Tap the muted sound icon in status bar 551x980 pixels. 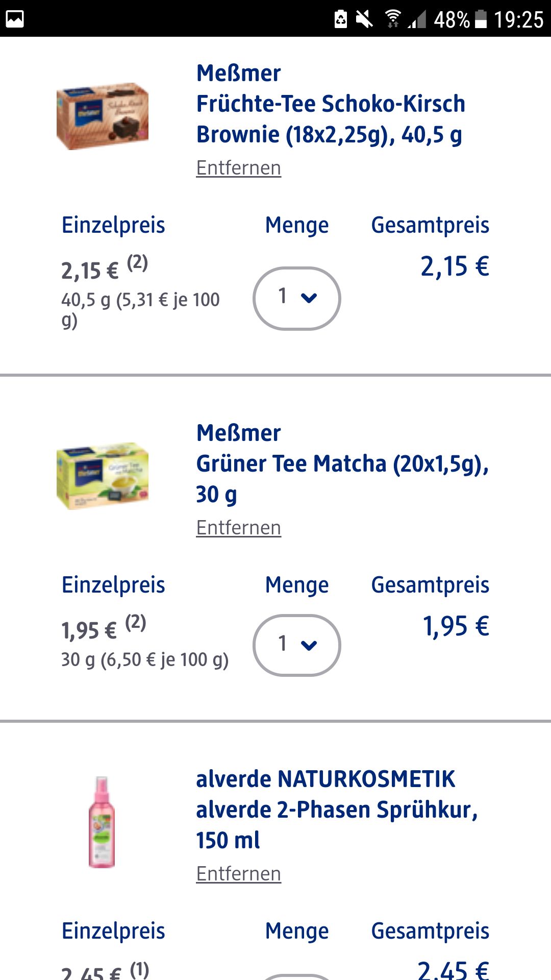click(x=364, y=19)
